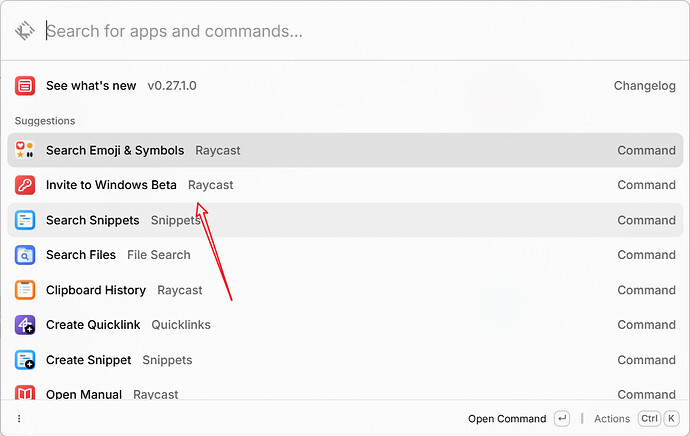This screenshot has width=690, height=436.
Task: Select the Search Files command
Action: click(x=345, y=255)
